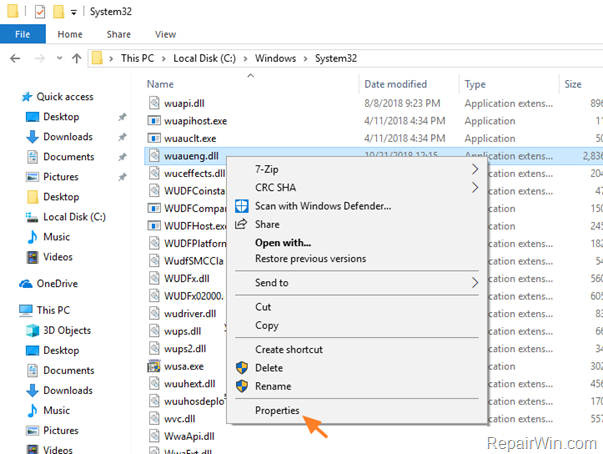Click the OneDrive cloud icon
Screen dimensions: 603x454
26,284
